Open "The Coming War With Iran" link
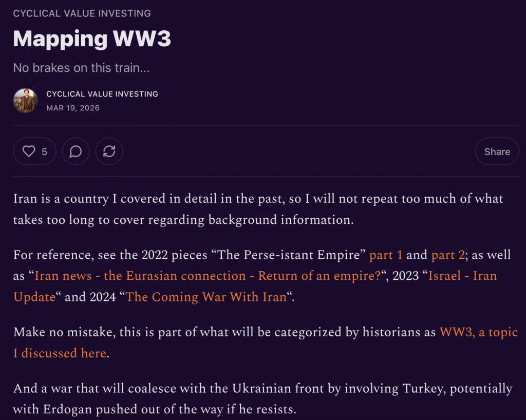 [205, 297]
